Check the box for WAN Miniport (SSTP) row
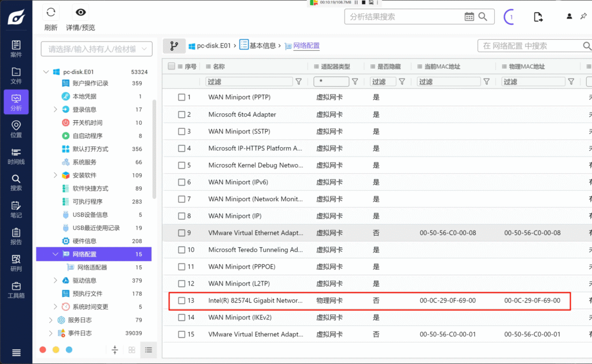592x364 pixels. tap(182, 132)
